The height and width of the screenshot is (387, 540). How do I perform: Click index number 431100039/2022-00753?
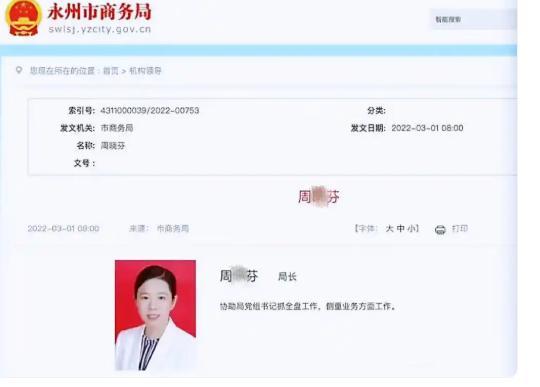tap(150, 111)
